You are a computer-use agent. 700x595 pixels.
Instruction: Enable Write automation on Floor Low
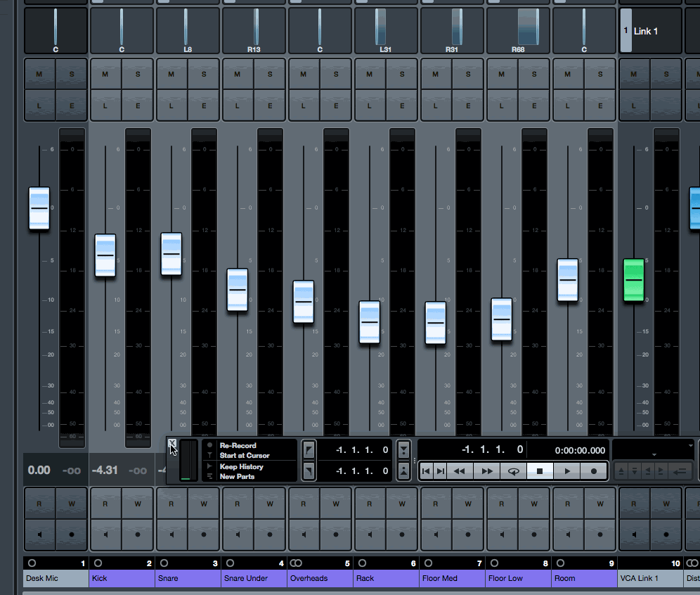(534, 504)
